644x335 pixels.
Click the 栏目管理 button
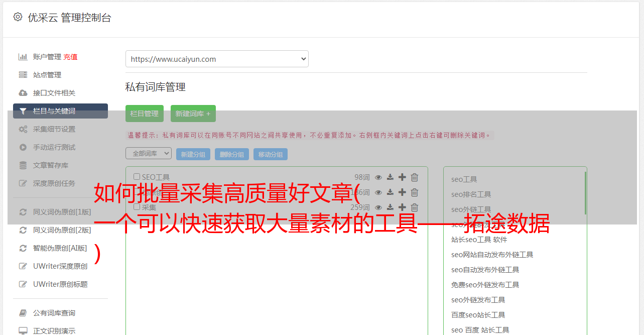(145, 114)
